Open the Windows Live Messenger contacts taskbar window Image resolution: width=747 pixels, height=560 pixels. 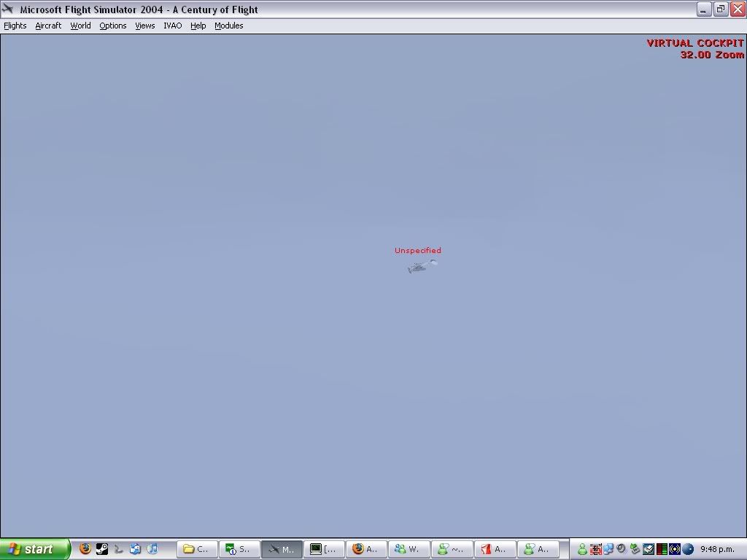click(409, 549)
